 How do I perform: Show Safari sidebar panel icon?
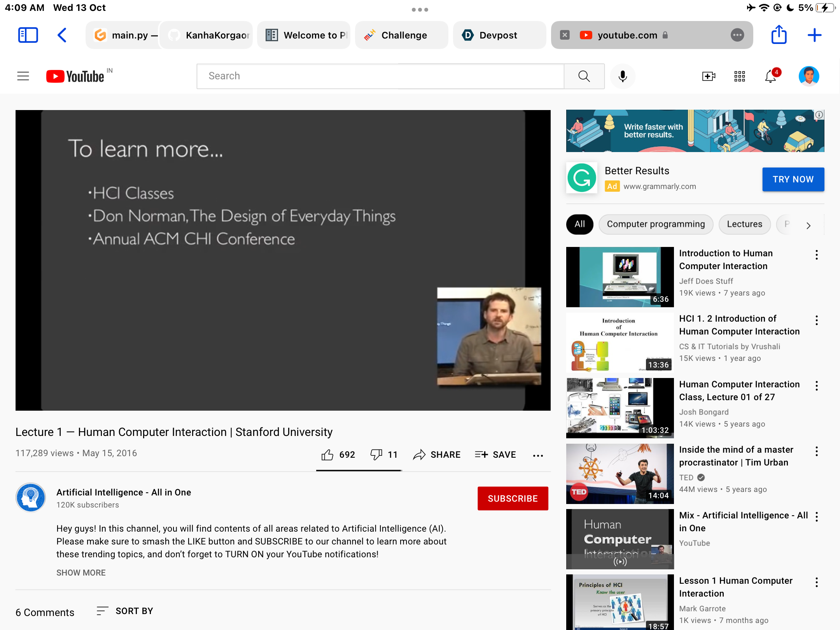point(28,35)
